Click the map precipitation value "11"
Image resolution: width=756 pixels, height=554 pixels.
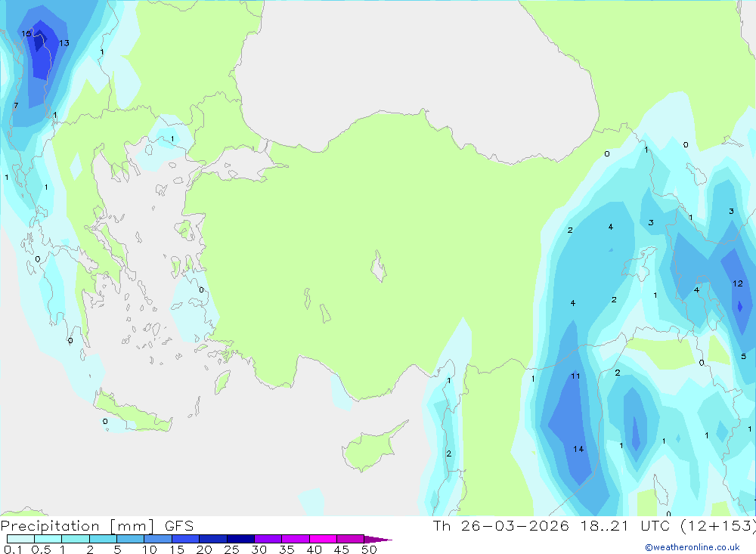click(575, 376)
